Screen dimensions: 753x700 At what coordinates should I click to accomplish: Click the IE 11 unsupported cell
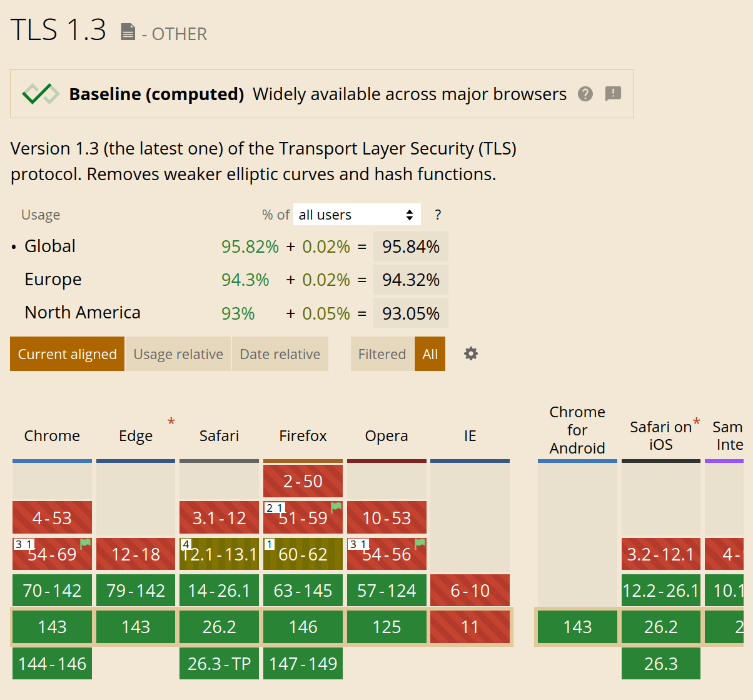(x=470, y=627)
